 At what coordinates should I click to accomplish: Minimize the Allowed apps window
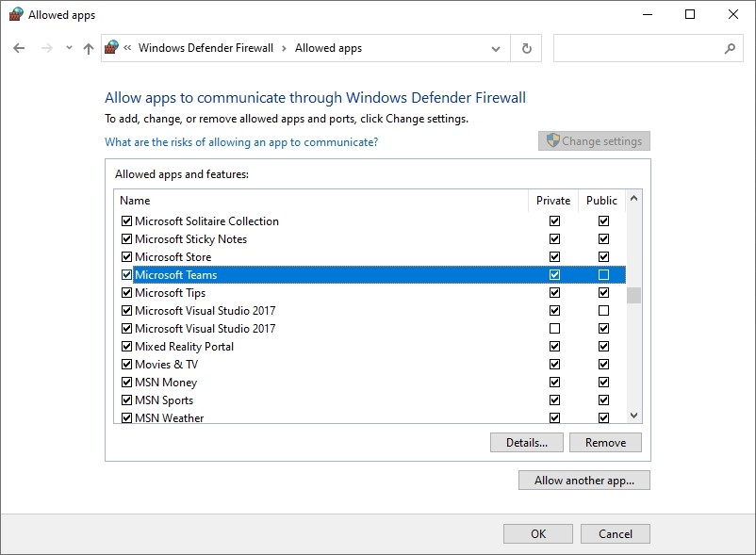(x=648, y=14)
